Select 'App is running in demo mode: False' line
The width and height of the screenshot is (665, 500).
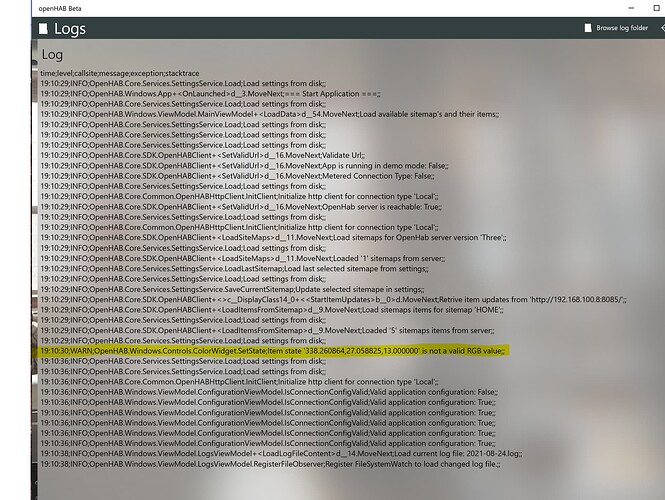click(x=244, y=166)
